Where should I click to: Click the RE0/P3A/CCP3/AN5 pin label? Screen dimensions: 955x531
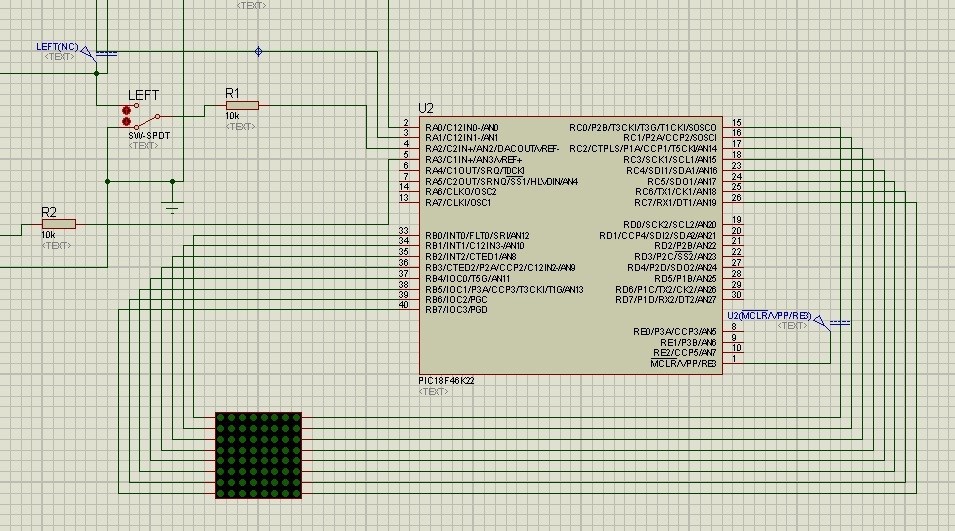click(x=675, y=331)
